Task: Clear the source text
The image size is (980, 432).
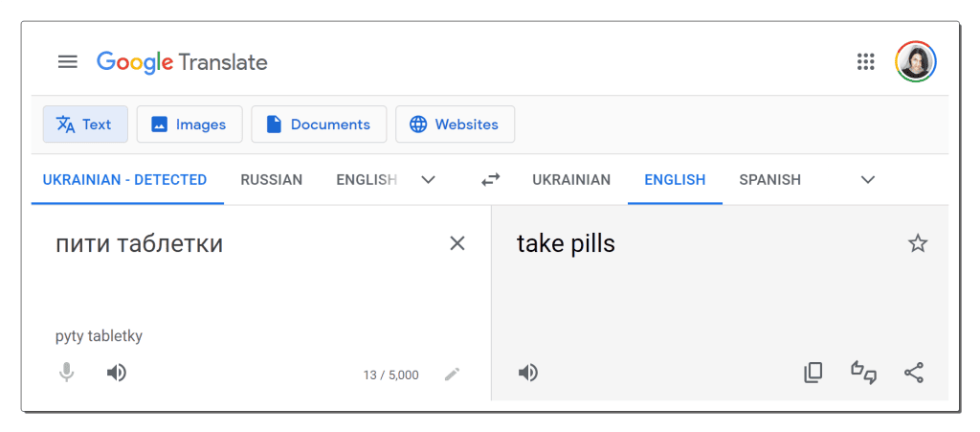Action: click(457, 243)
